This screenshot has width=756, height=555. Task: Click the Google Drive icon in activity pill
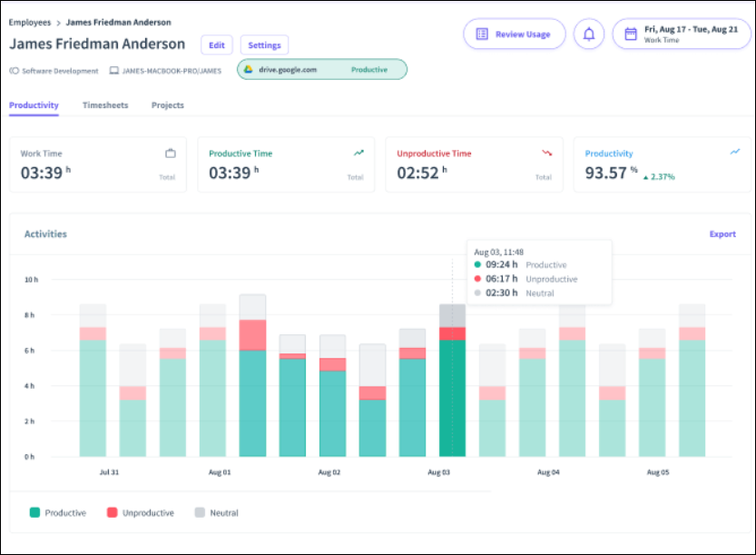(x=248, y=70)
